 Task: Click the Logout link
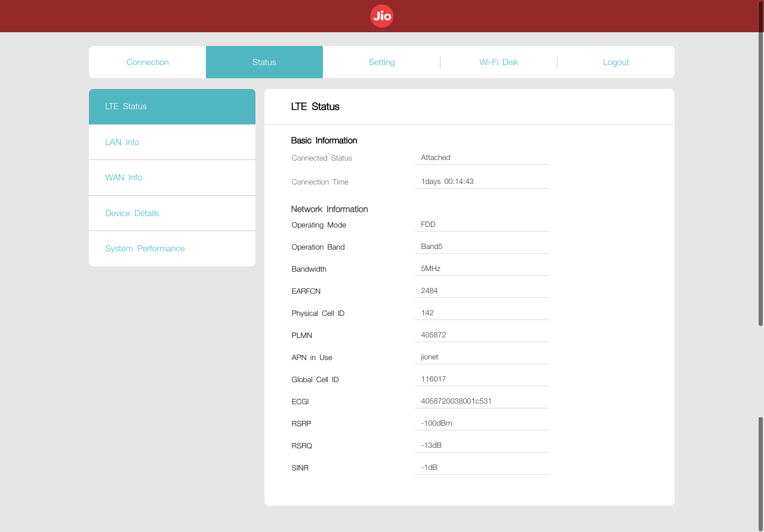(x=615, y=62)
